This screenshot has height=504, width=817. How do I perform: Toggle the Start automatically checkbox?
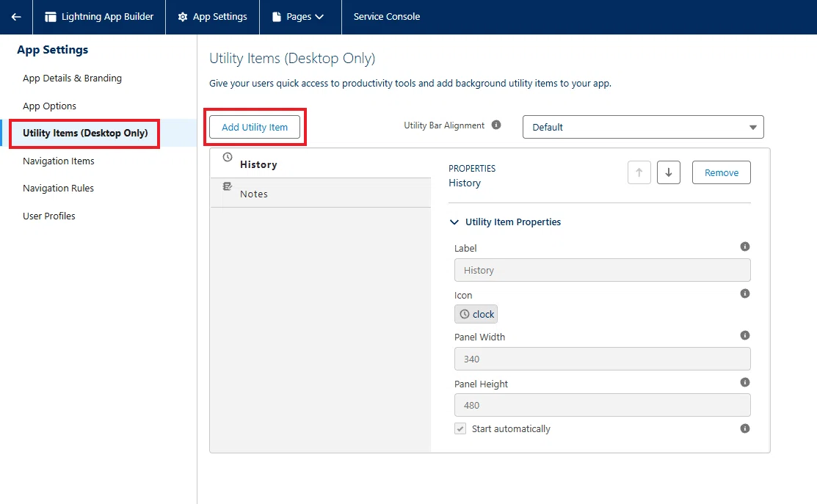460,428
